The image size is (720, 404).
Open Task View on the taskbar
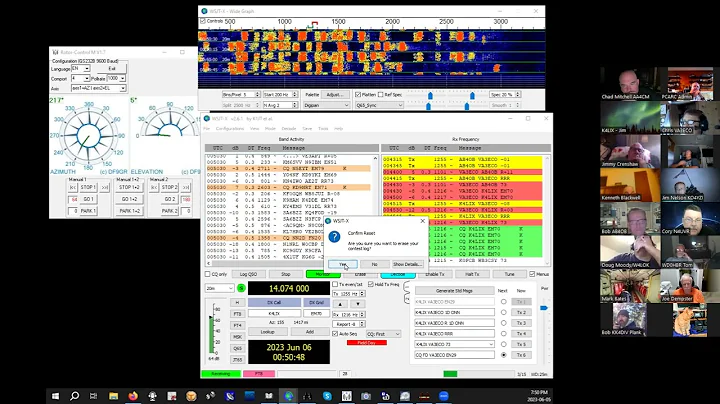pyautogui.click(x=93, y=396)
